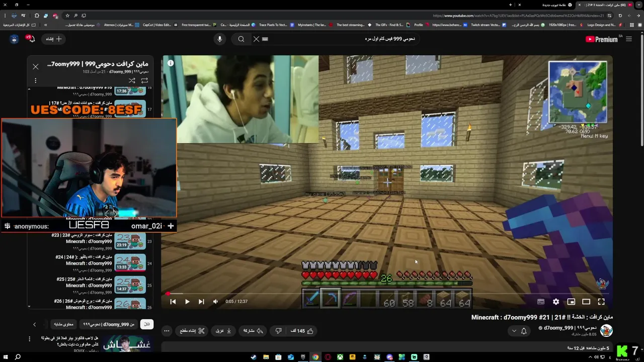
Task: Open File Explorer from the taskbar
Action: pyautogui.click(x=266, y=357)
